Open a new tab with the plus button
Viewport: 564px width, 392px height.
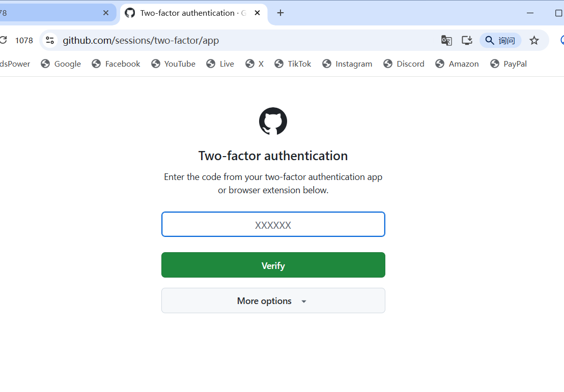[x=280, y=13]
